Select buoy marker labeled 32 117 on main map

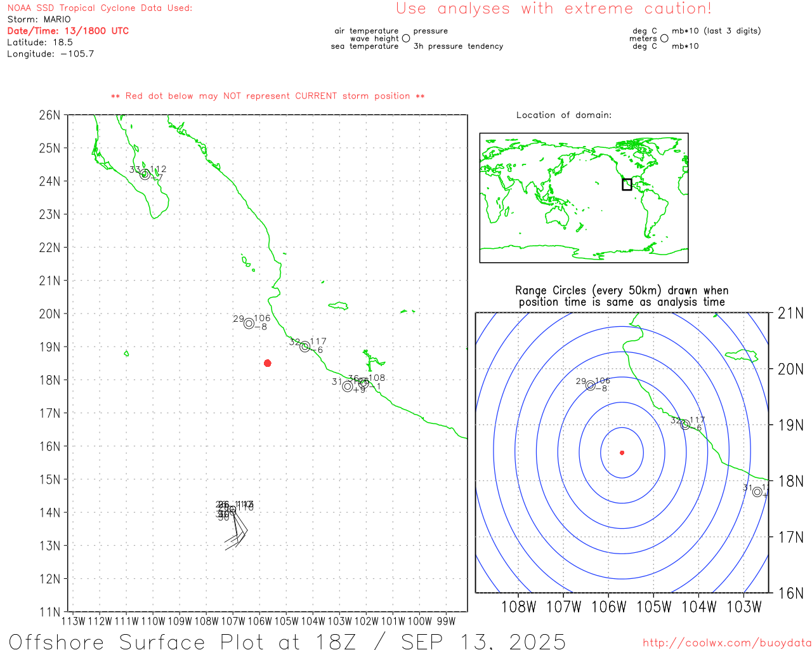pyautogui.click(x=304, y=347)
